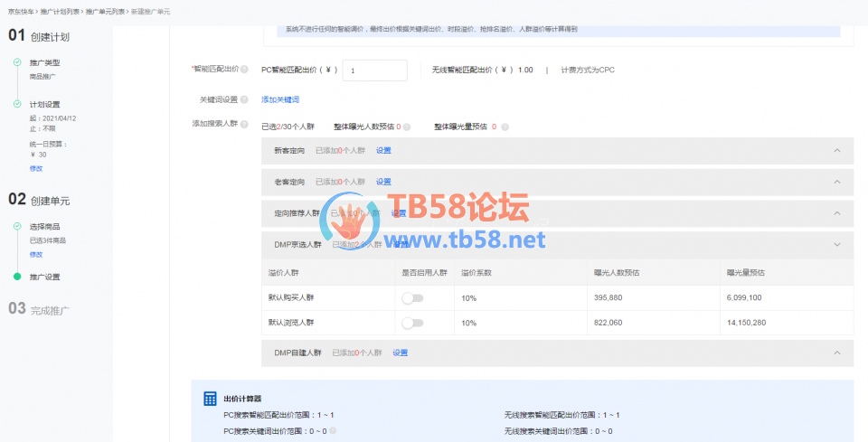Click help icon after PC搜索关键词出价范围
Screen dimensions: 868x442
point(334,431)
